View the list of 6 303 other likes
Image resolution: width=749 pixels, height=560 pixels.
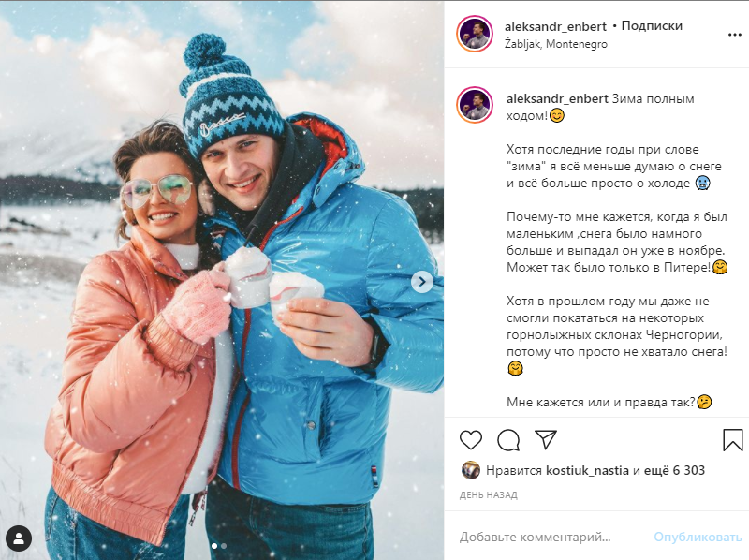(x=674, y=471)
